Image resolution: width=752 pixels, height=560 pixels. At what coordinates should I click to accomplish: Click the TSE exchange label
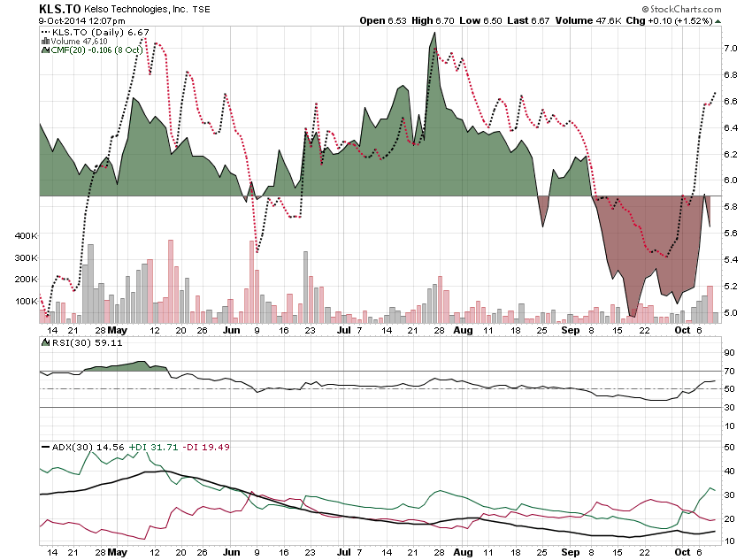tap(202, 9)
